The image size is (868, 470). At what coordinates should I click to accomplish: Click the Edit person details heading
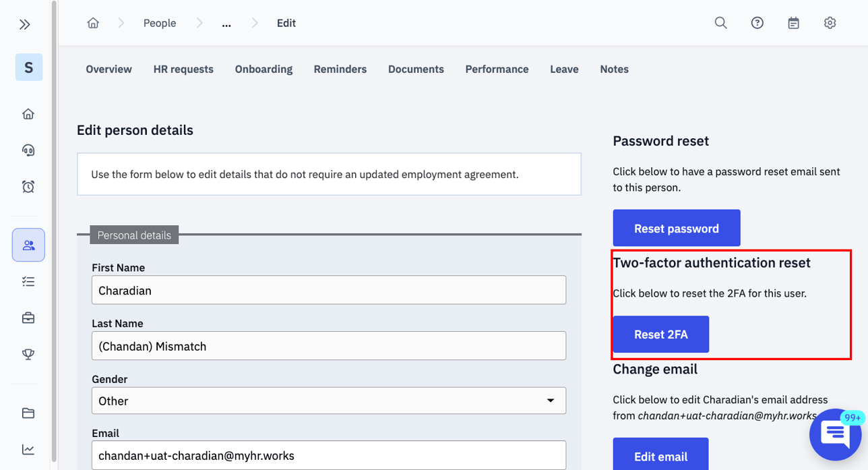pyautogui.click(x=135, y=130)
